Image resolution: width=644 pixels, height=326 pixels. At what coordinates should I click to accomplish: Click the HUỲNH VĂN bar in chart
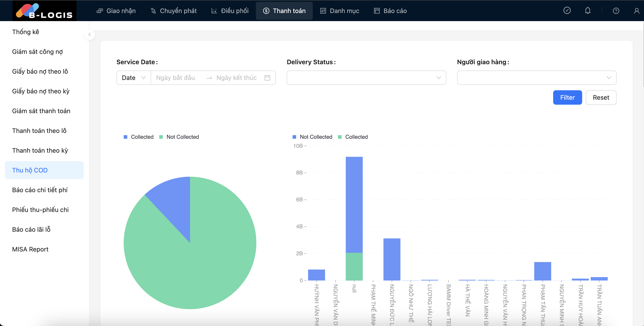(x=317, y=275)
